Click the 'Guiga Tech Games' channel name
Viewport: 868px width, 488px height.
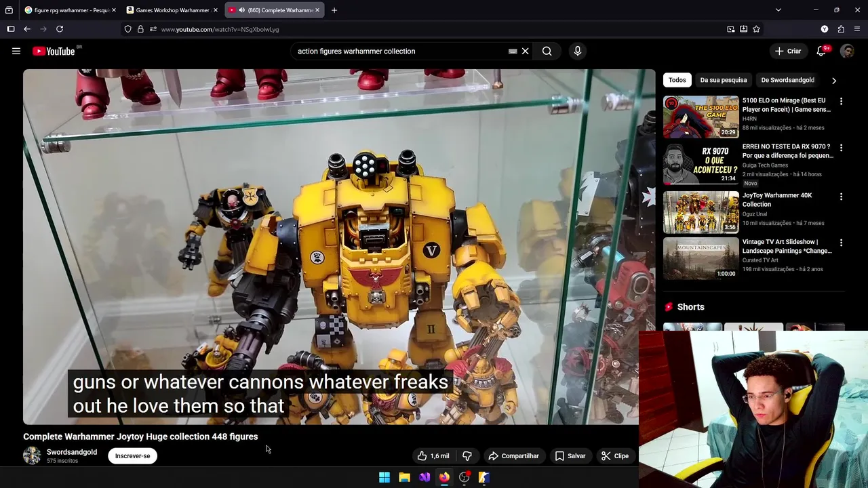pos(765,165)
